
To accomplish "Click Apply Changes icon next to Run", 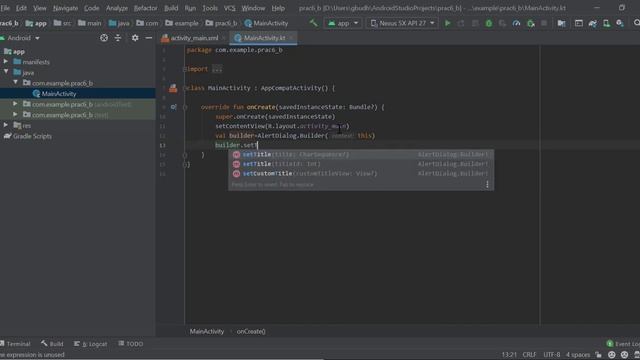I will point(461,23).
